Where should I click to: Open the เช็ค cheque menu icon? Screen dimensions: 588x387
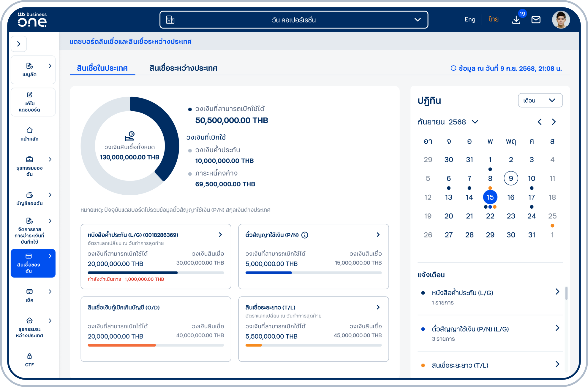pyautogui.click(x=29, y=292)
